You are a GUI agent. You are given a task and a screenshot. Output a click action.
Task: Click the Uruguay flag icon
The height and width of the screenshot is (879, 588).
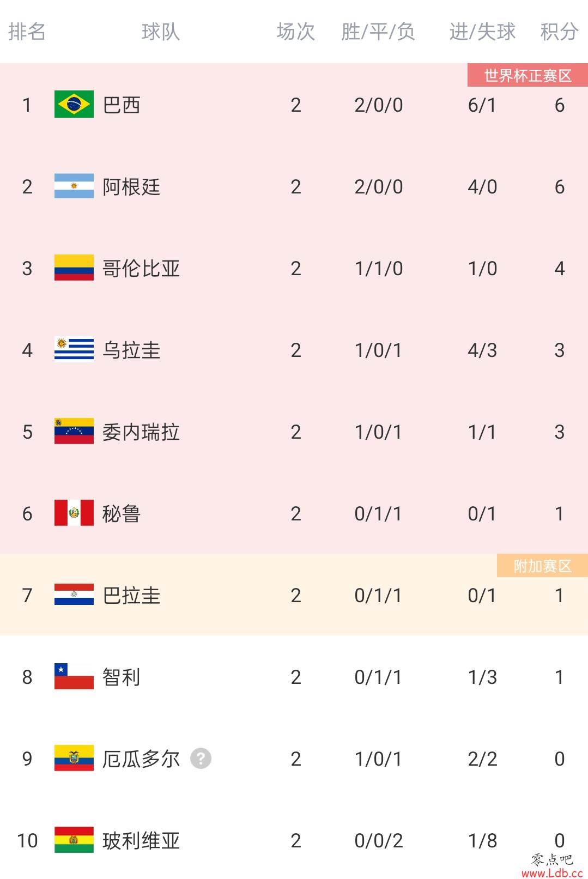pos(74,349)
